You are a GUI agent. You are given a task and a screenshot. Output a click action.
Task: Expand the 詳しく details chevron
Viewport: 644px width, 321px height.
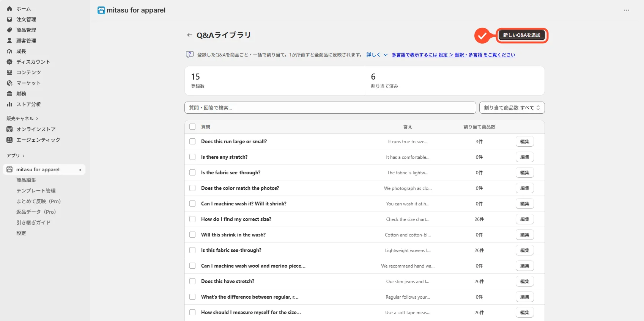coord(386,55)
